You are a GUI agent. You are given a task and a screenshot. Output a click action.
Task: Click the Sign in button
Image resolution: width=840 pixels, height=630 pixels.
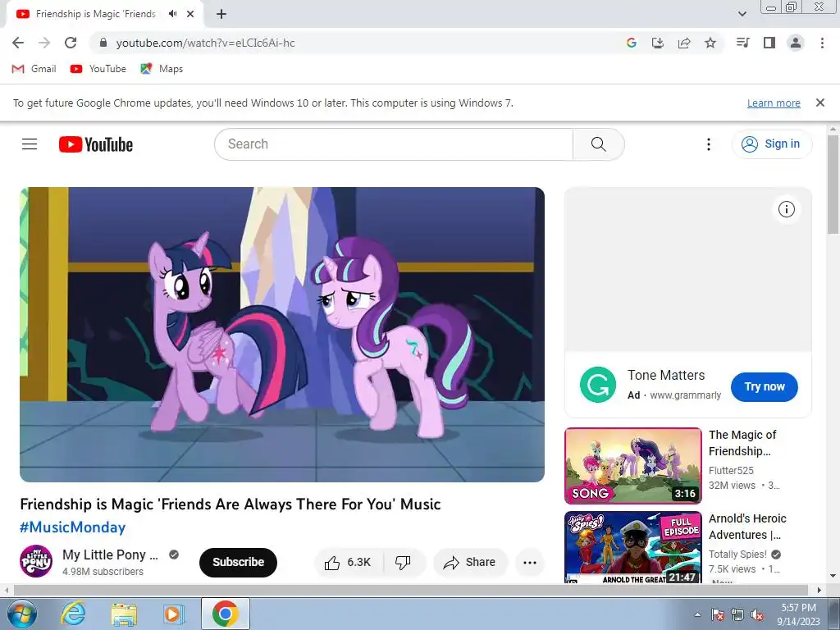(x=772, y=144)
